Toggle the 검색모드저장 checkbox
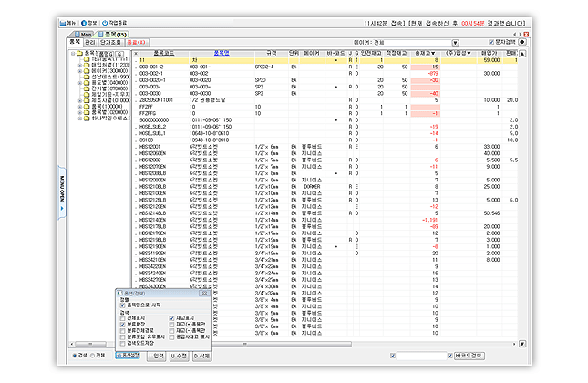The image size is (588, 383). coord(122,343)
